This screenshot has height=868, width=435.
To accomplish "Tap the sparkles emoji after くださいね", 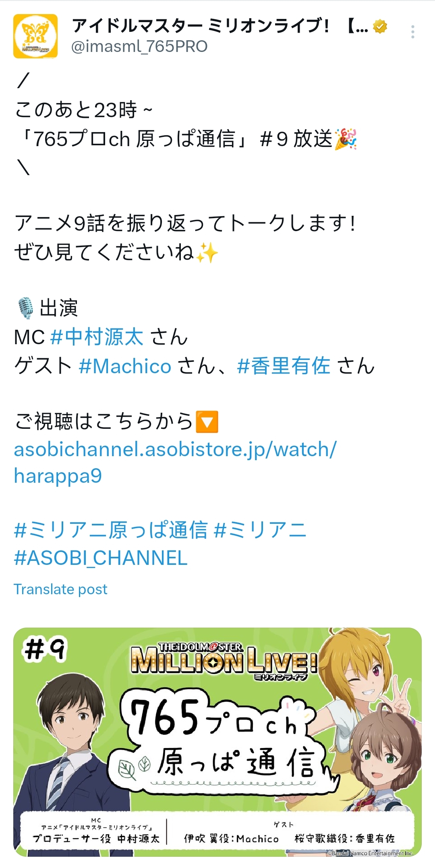I will (207, 252).
